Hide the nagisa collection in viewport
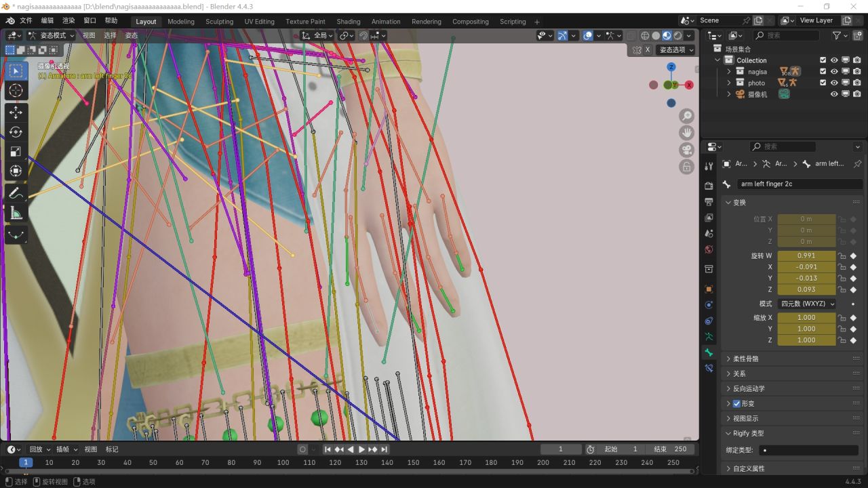The height and width of the screenshot is (488, 868). pyautogui.click(x=834, y=71)
